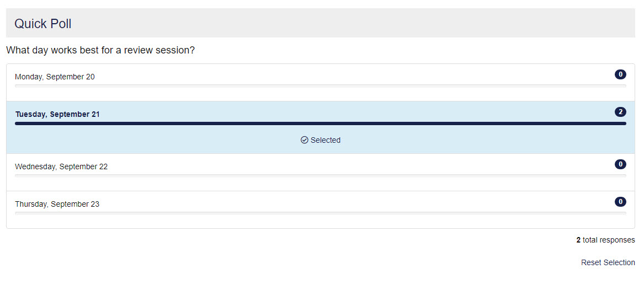Vote for Monday, September 20
This screenshot has height=285, width=644.
pos(55,77)
